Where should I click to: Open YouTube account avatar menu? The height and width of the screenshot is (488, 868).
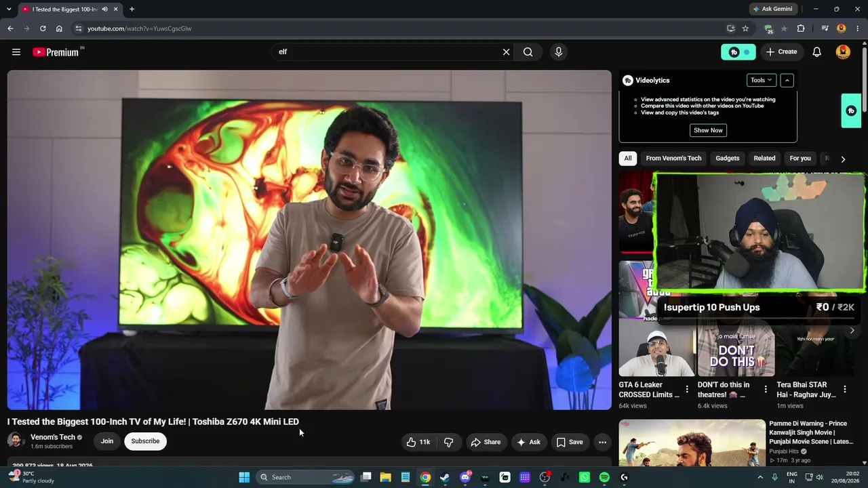pyautogui.click(x=843, y=52)
